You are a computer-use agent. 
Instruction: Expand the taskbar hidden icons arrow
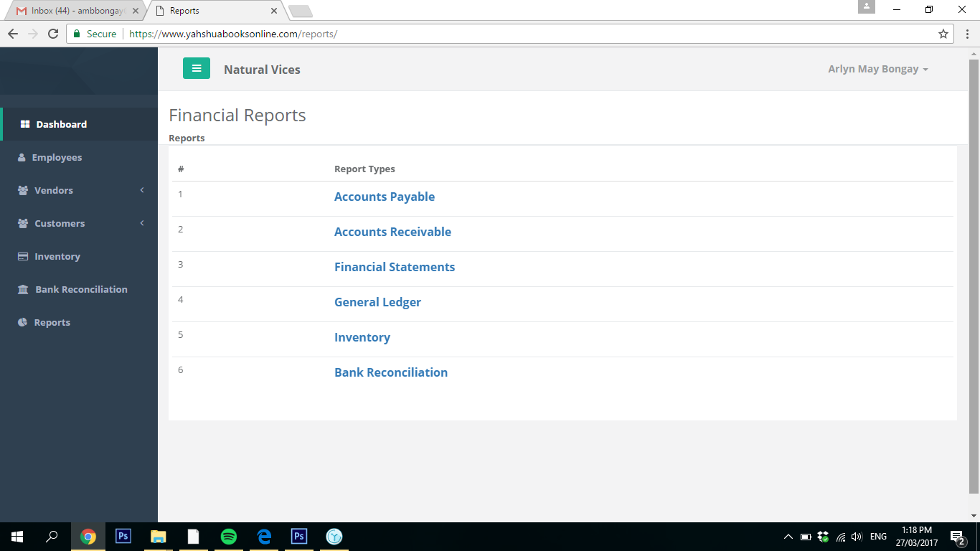point(787,536)
